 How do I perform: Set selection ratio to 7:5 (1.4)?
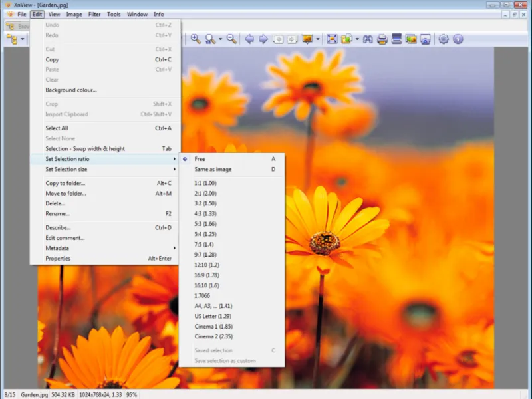(x=232, y=244)
